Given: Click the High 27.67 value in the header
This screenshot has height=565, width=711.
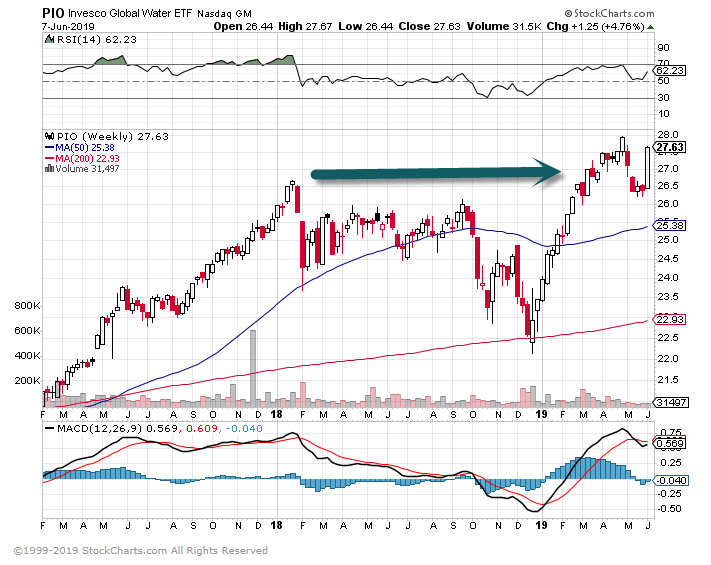Looking at the screenshot, I should (305, 26).
